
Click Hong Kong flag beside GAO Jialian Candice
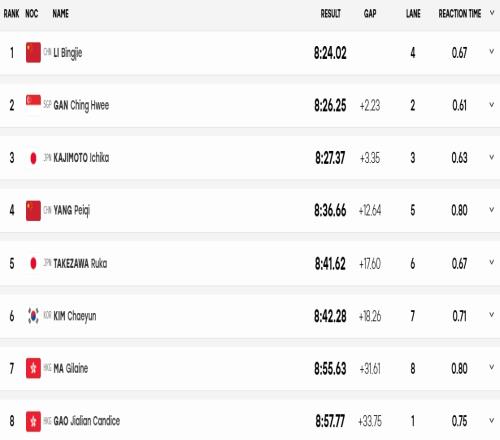point(33,421)
